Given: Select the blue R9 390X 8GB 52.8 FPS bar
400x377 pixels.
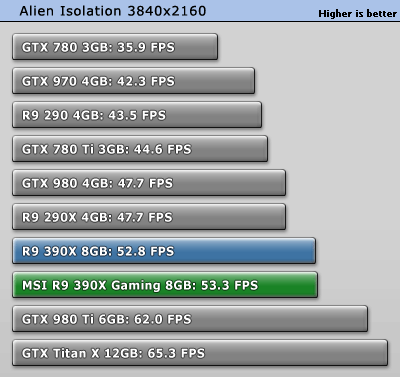Looking at the screenshot, I should click(164, 251).
